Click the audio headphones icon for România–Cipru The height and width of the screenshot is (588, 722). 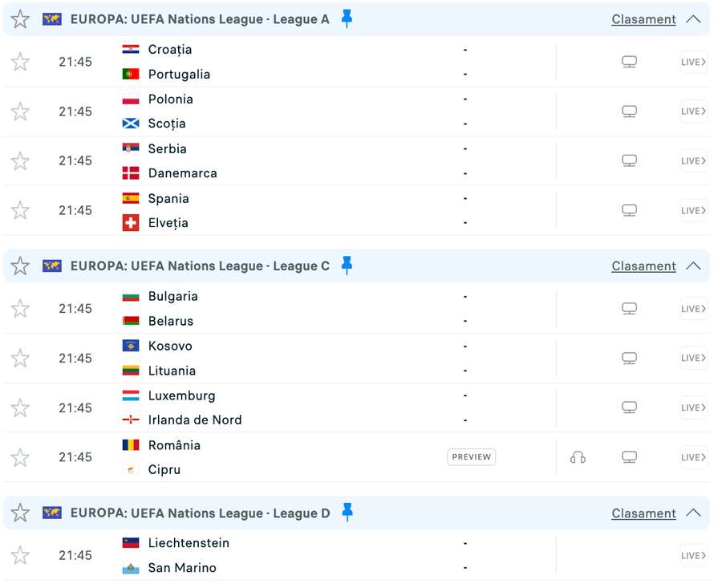[x=578, y=457]
